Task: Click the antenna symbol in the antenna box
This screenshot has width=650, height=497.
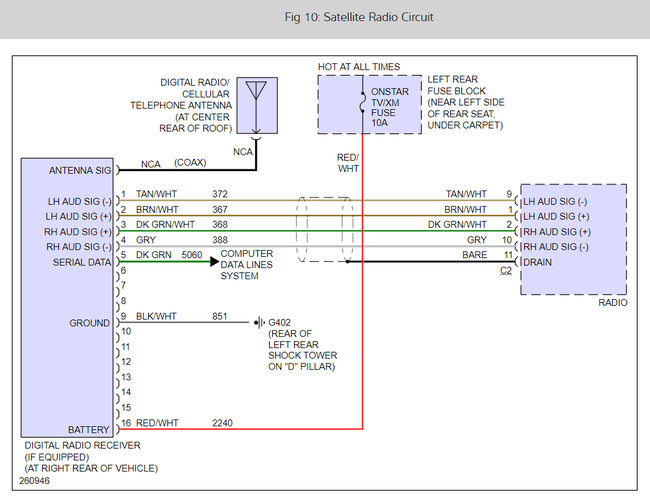Action: [256, 107]
